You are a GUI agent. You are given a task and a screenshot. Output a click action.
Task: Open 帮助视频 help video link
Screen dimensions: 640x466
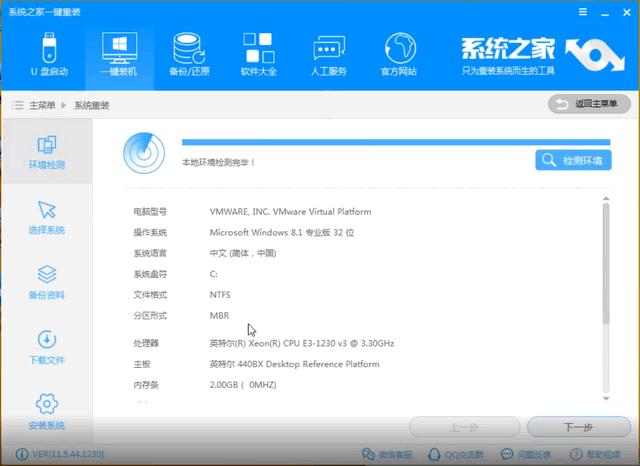click(595, 454)
